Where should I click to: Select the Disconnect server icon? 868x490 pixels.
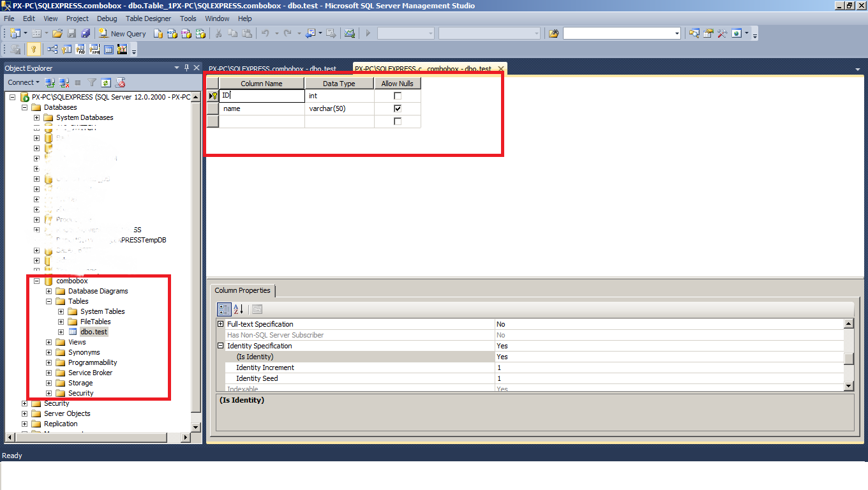coord(64,82)
